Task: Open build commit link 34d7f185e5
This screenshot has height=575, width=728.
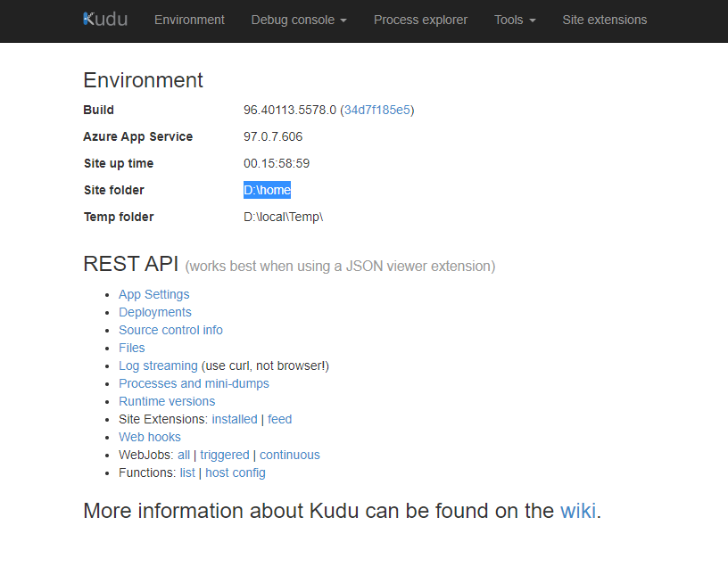Action: click(377, 110)
